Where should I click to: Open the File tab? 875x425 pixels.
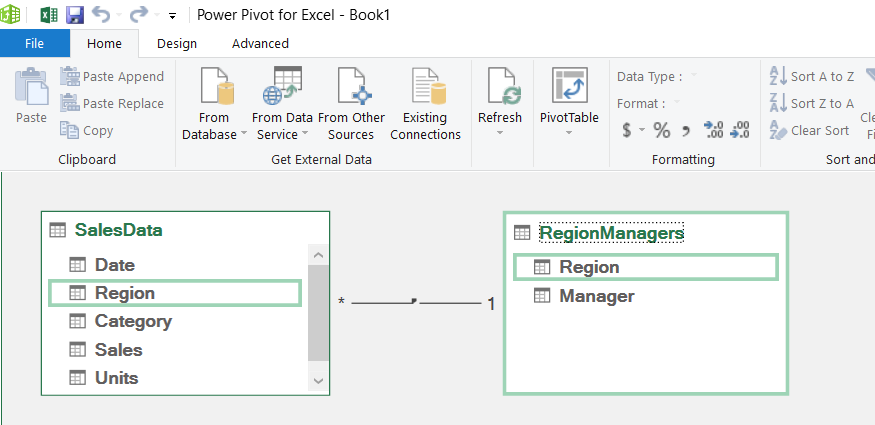[35, 44]
